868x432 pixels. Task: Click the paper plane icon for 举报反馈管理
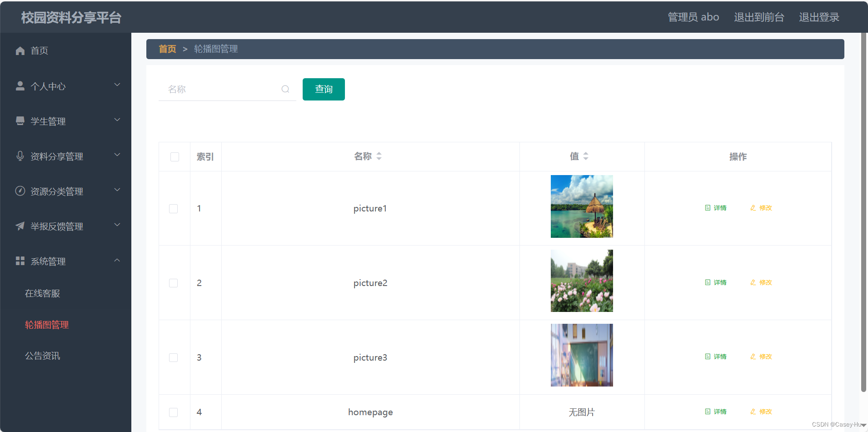(x=20, y=226)
